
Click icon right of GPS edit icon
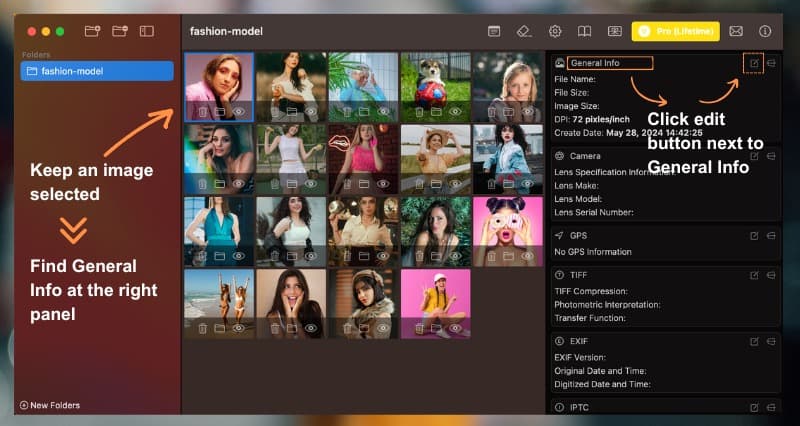771,236
